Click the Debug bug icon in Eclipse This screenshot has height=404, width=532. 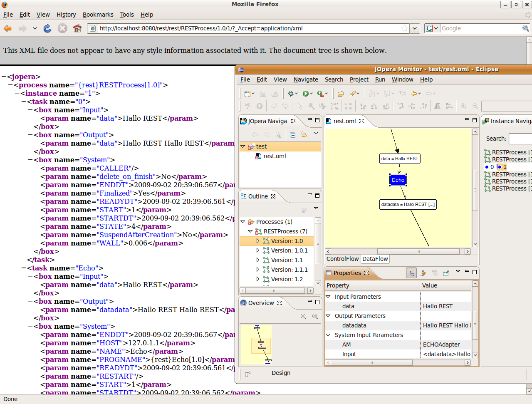291,94
